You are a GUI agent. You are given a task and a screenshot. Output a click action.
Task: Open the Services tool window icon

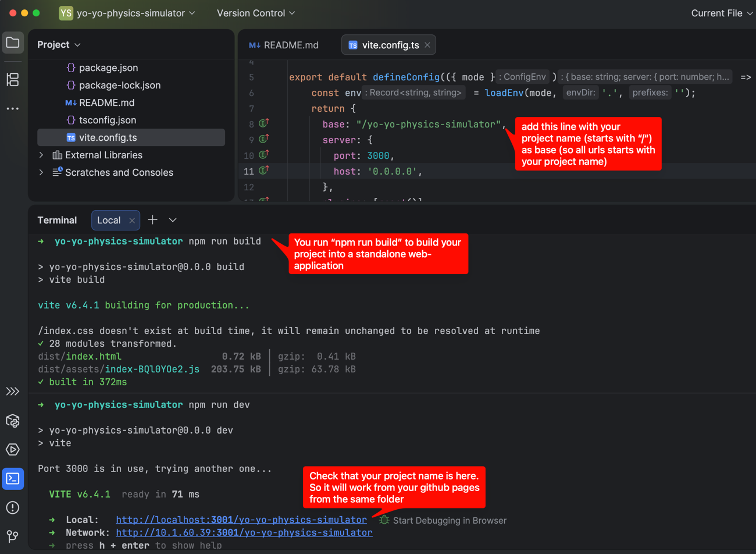pyautogui.click(x=13, y=421)
